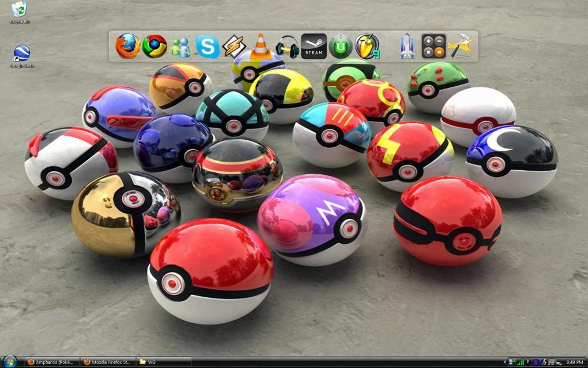Check the green signal bars tray icon
The image size is (588, 368).
pyautogui.click(x=520, y=362)
